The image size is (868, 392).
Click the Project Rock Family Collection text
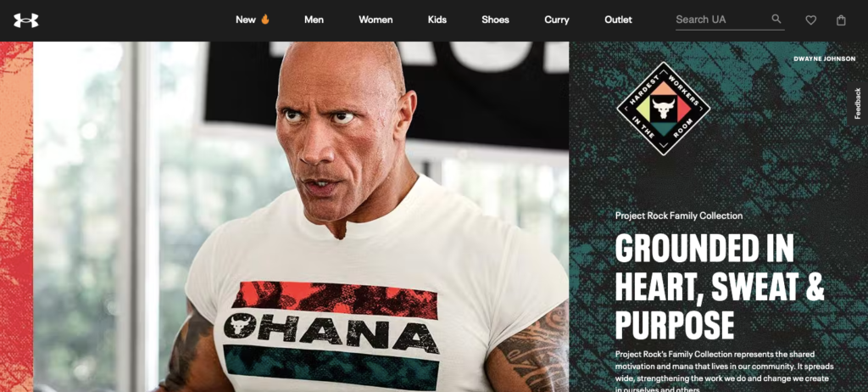(x=679, y=216)
